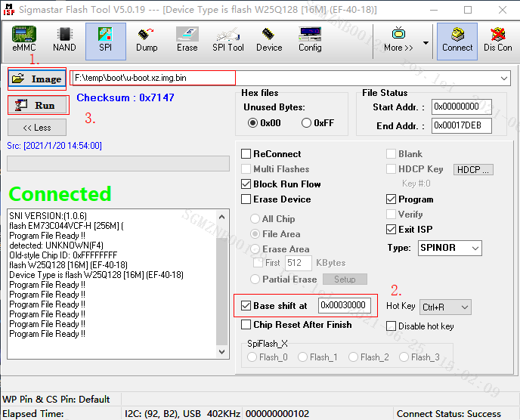Click log line 'detected: UNKNOWN(F4)'

click(57, 246)
